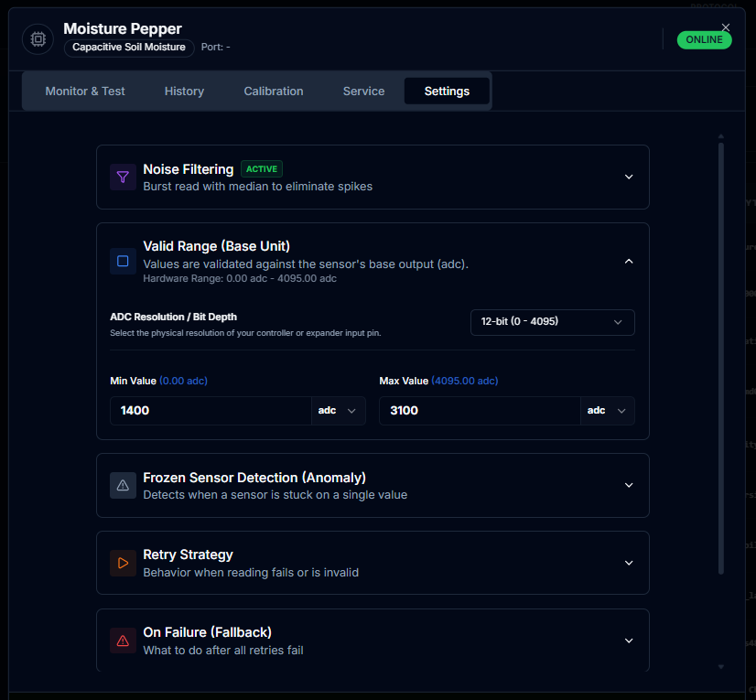Screen dimensions: 756x700
Task: Click the Max Value field showing 3100
Action: [x=480, y=411]
